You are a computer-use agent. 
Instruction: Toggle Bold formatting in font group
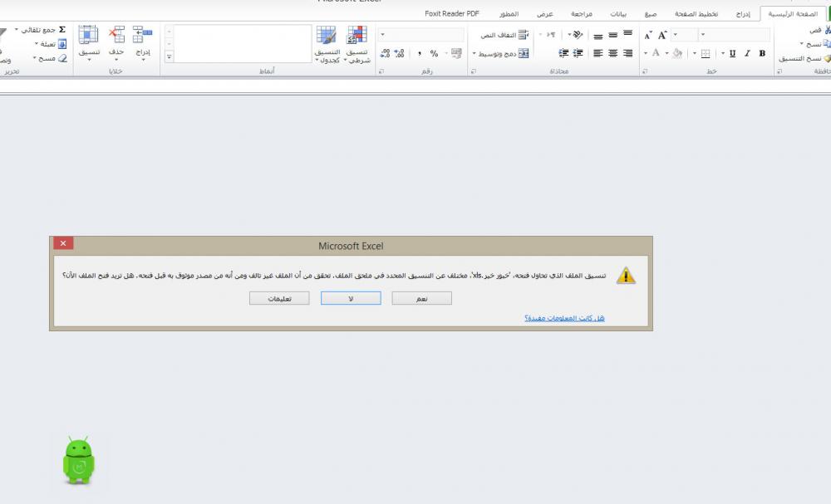coord(762,53)
